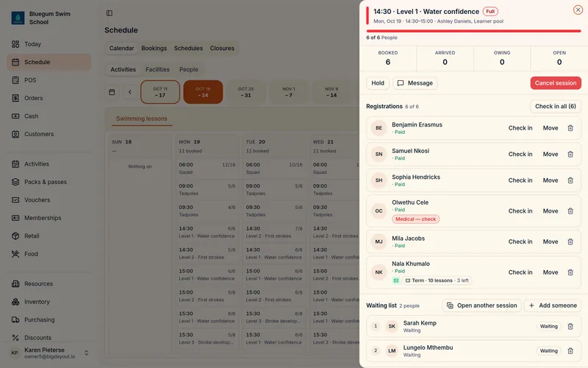Switch to Schedules tab

pyautogui.click(x=188, y=48)
